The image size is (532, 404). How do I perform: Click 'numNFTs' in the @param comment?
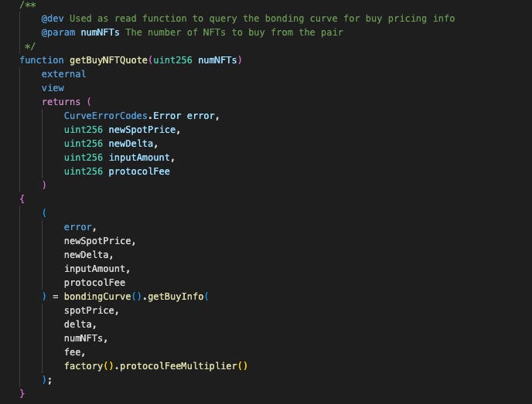click(x=100, y=32)
